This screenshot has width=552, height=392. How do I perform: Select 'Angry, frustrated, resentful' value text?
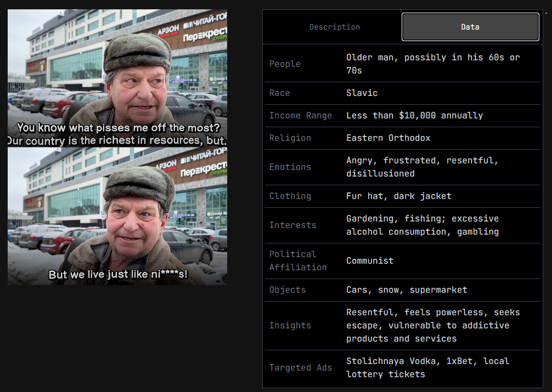423,167
